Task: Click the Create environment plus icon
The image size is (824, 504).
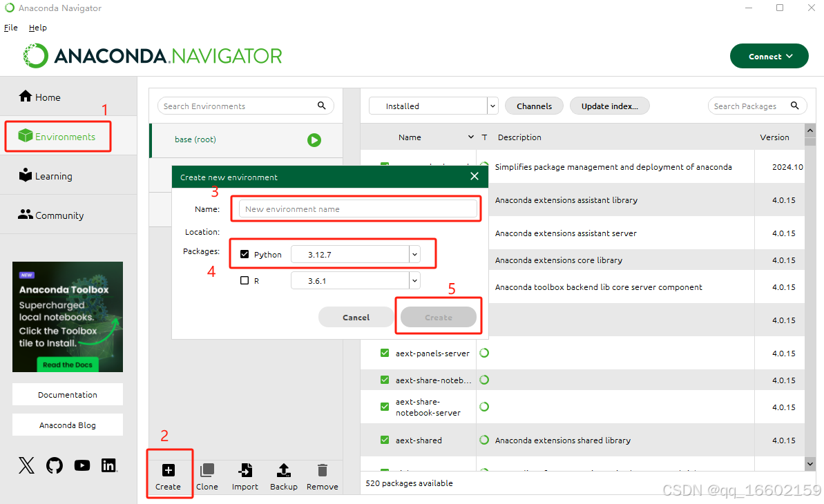Action: (x=168, y=470)
